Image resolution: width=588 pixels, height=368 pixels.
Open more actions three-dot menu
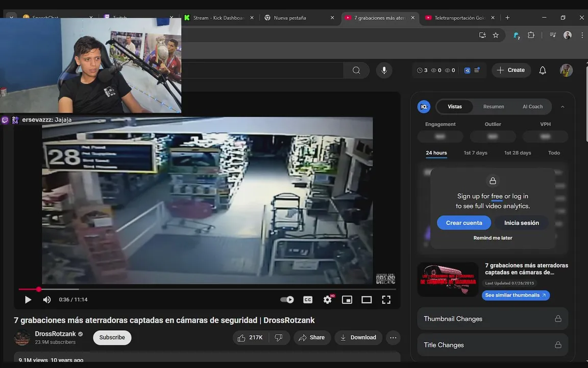click(393, 337)
